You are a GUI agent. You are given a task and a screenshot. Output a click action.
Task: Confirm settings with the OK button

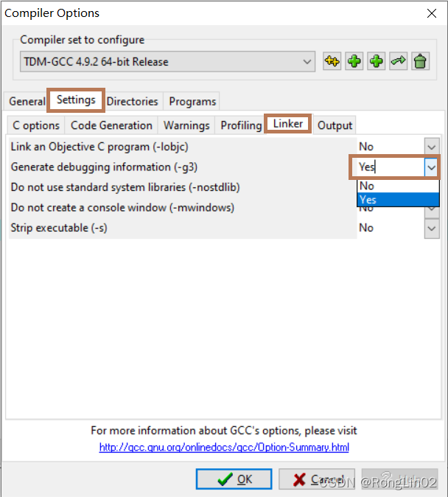tap(234, 479)
